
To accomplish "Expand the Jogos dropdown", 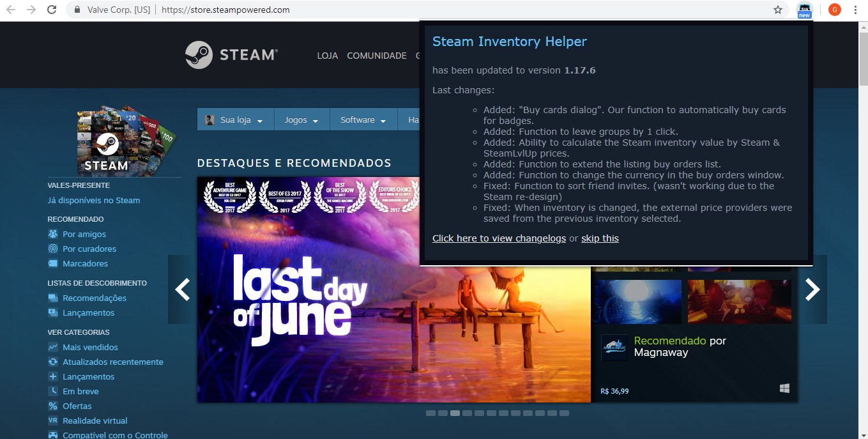I will (301, 119).
